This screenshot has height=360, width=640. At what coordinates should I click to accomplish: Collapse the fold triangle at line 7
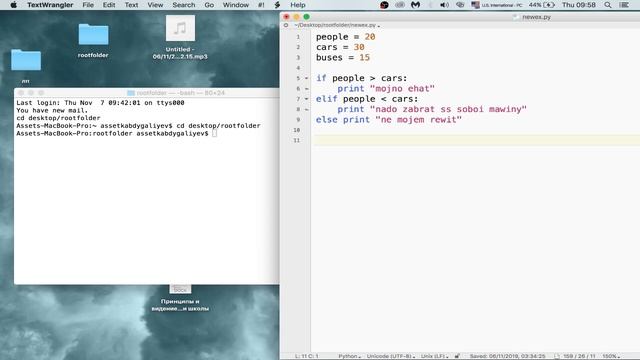(x=306, y=99)
